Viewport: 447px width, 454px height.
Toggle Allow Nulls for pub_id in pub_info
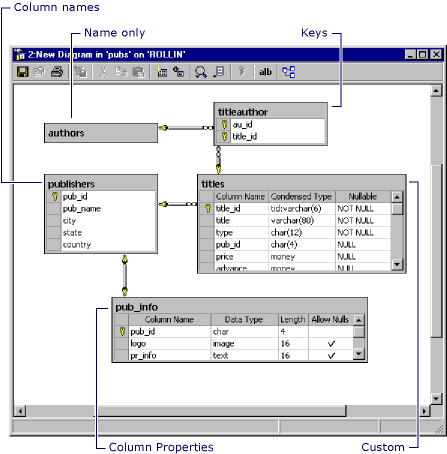pyautogui.click(x=331, y=331)
